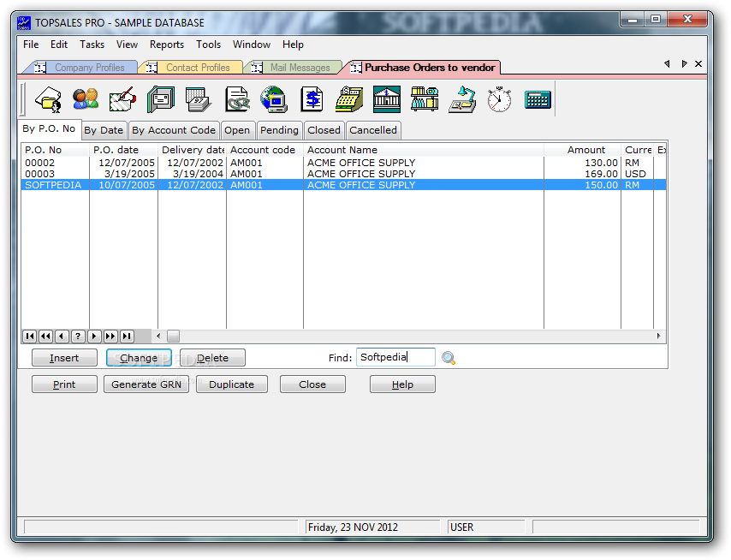Open the View menu

coord(127,45)
